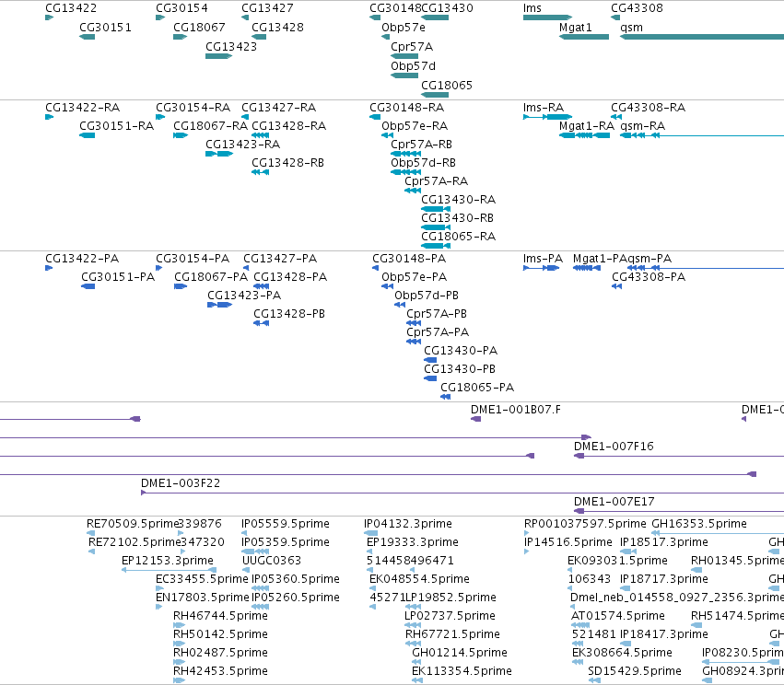This screenshot has height=685, width=784.
Task: Click protein Obp57d-PB
Action: pyautogui.click(x=427, y=296)
